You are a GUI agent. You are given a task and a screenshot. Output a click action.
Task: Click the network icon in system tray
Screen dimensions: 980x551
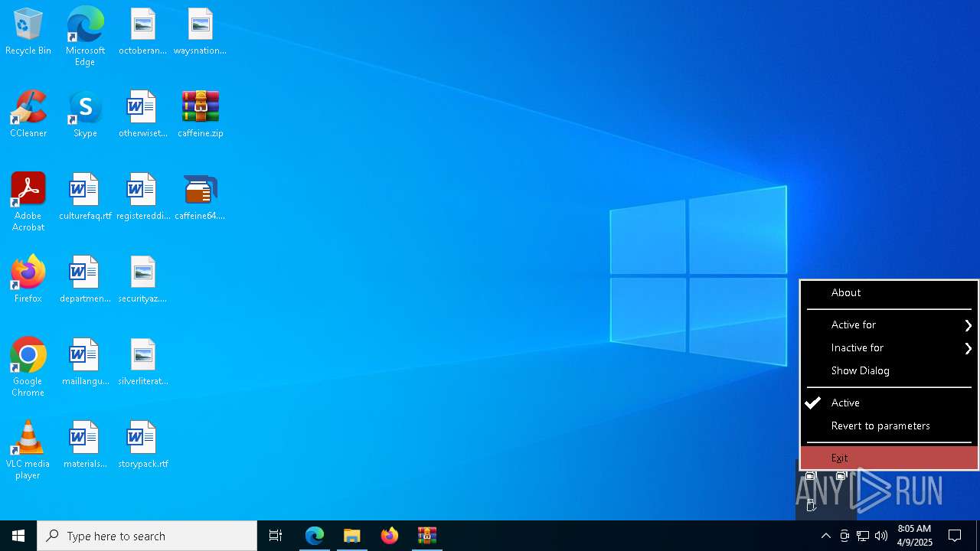coord(863,536)
